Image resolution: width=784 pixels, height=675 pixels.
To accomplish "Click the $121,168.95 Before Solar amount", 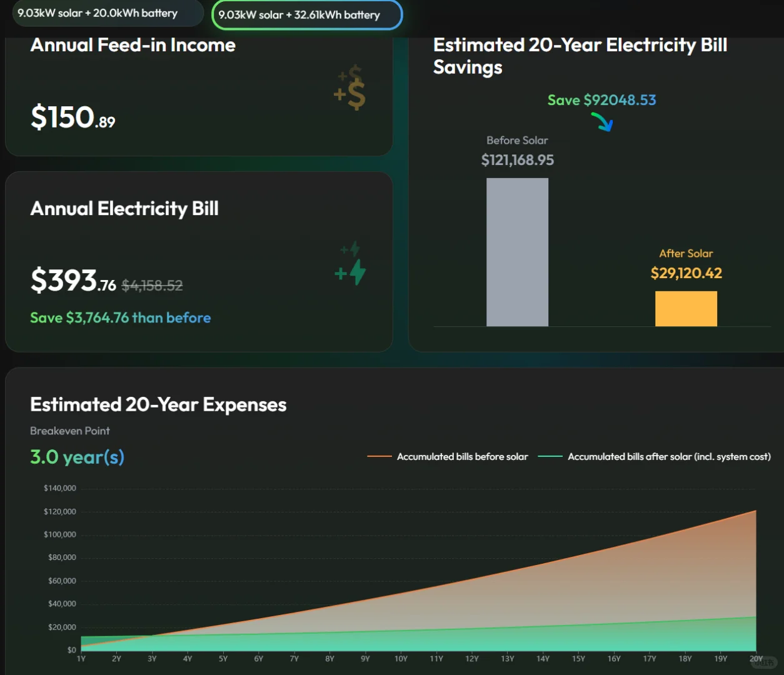I will coord(518,160).
